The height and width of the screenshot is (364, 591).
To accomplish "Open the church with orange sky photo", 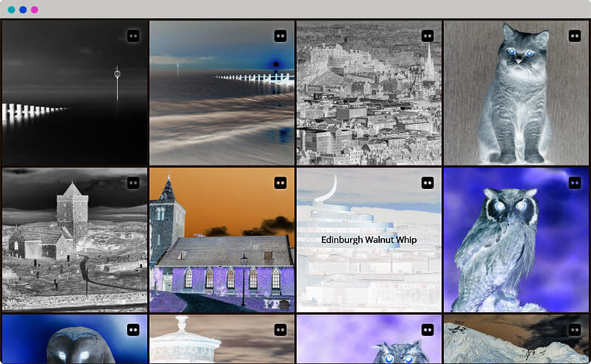I will click(222, 240).
